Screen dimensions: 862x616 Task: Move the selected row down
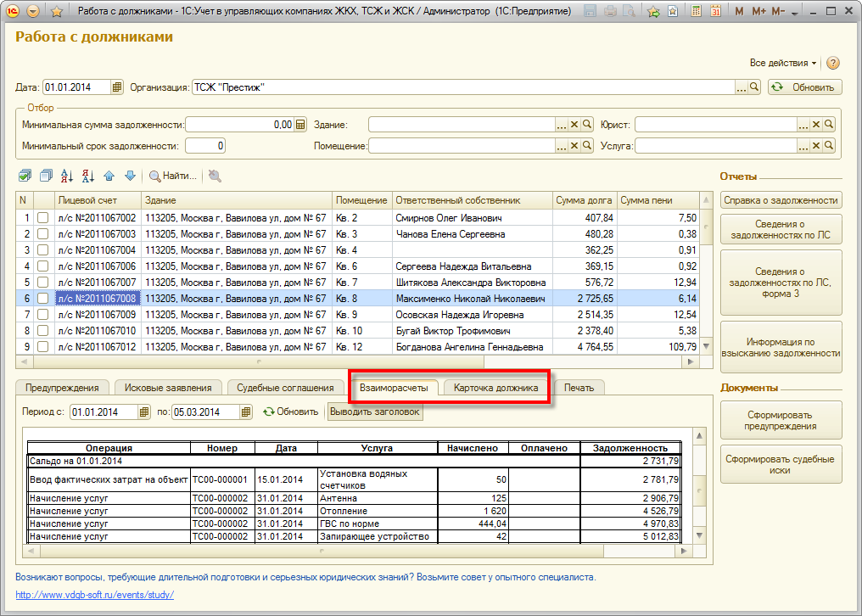[130, 176]
